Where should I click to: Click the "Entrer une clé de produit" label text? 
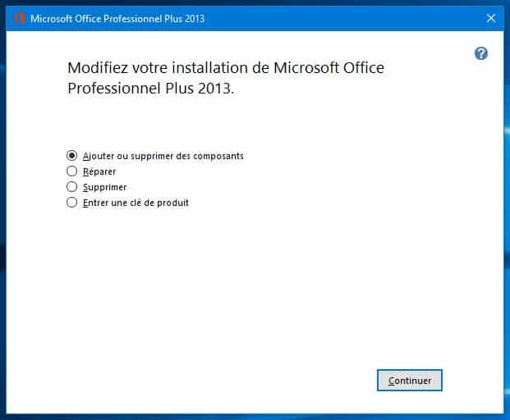[136, 203]
